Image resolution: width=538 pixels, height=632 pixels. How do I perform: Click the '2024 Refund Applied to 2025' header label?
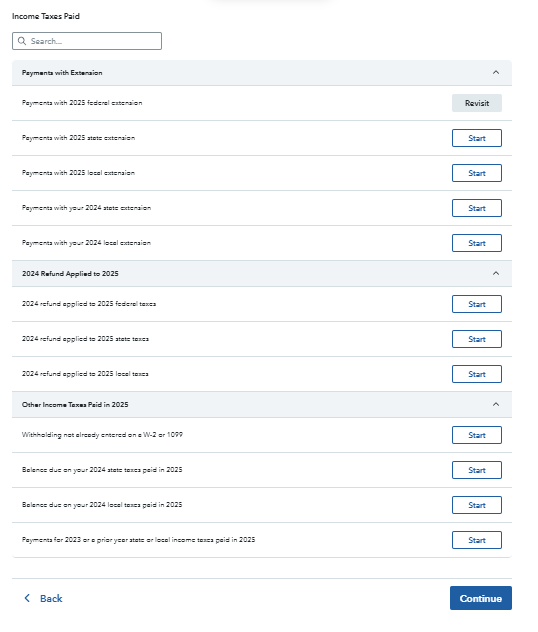point(70,274)
